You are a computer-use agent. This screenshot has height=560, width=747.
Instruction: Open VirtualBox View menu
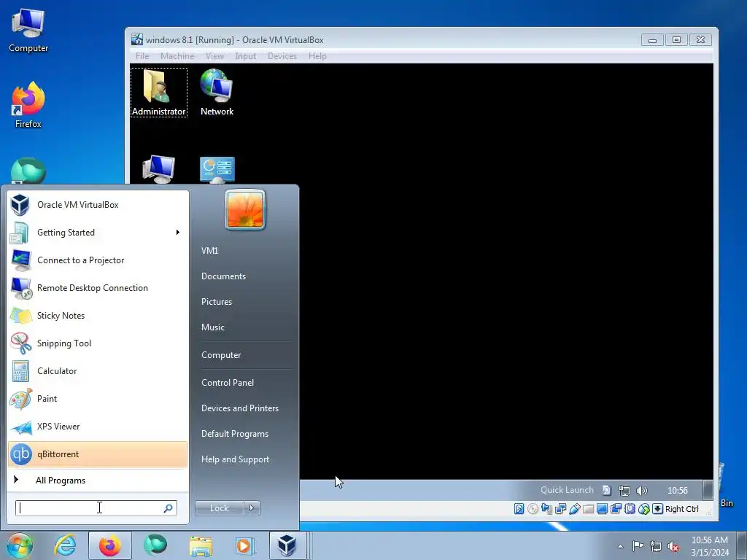pyautogui.click(x=215, y=56)
